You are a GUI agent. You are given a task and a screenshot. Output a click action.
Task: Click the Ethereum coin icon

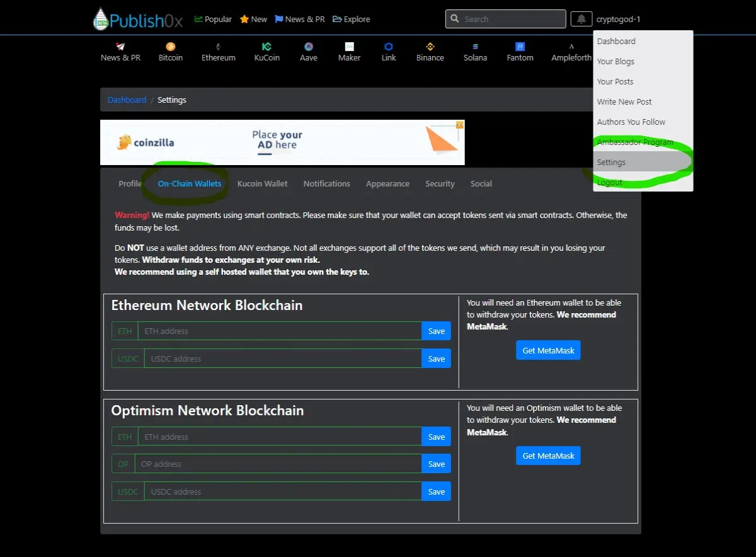tap(219, 47)
